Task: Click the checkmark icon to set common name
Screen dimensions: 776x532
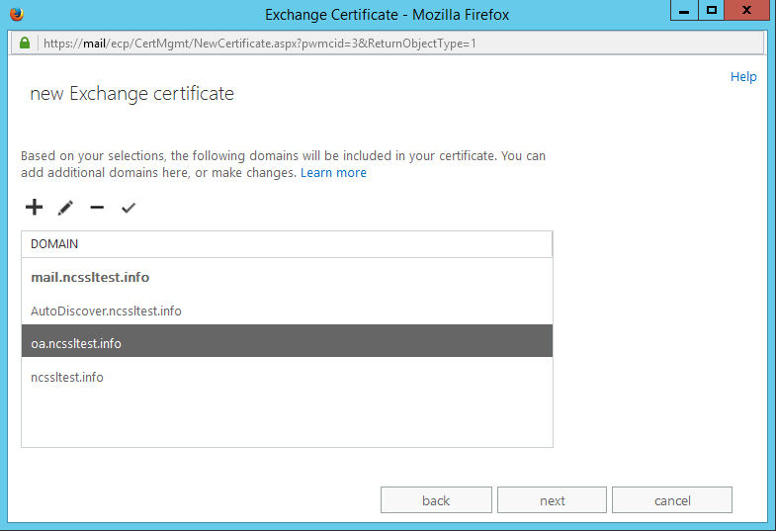Action: 128,208
